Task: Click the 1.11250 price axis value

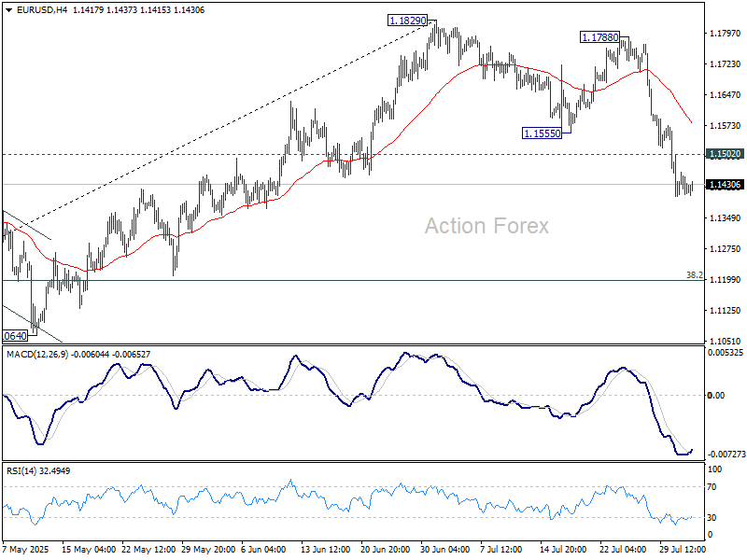Action: (x=726, y=310)
